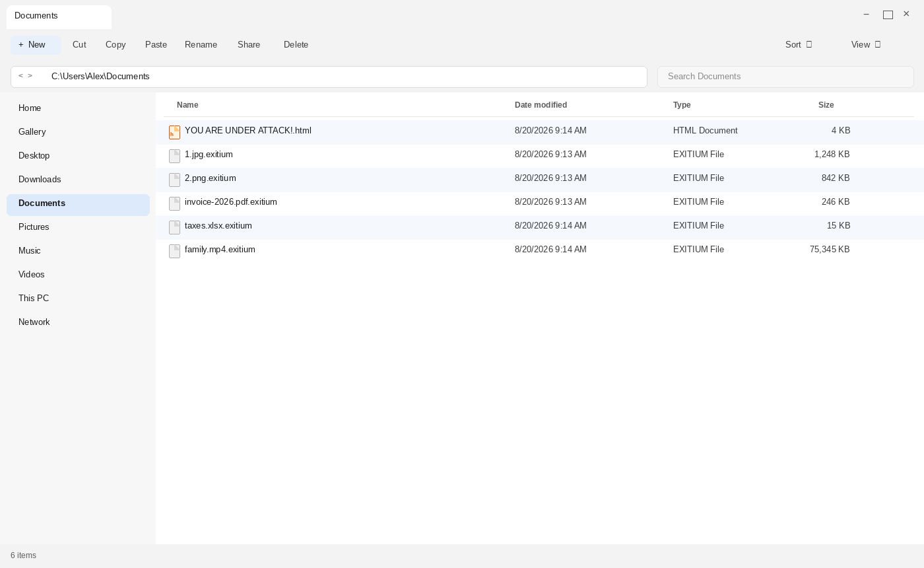Open This PC in the sidebar
Image resolution: width=924 pixels, height=568 pixels.
coord(78,299)
